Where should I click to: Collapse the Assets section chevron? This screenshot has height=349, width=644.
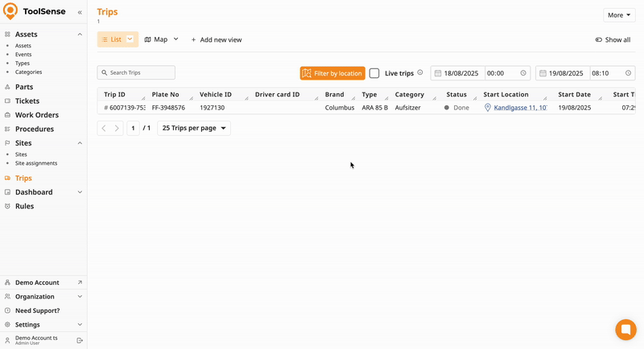click(x=80, y=35)
